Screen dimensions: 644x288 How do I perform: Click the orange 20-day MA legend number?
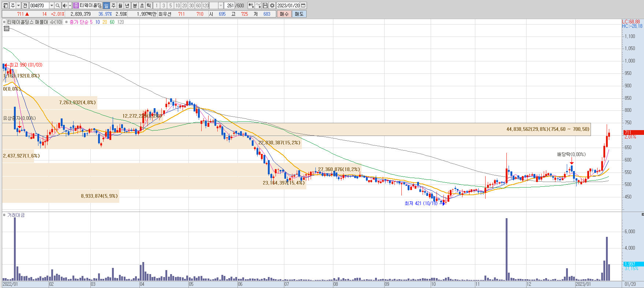[x=105, y=22]
